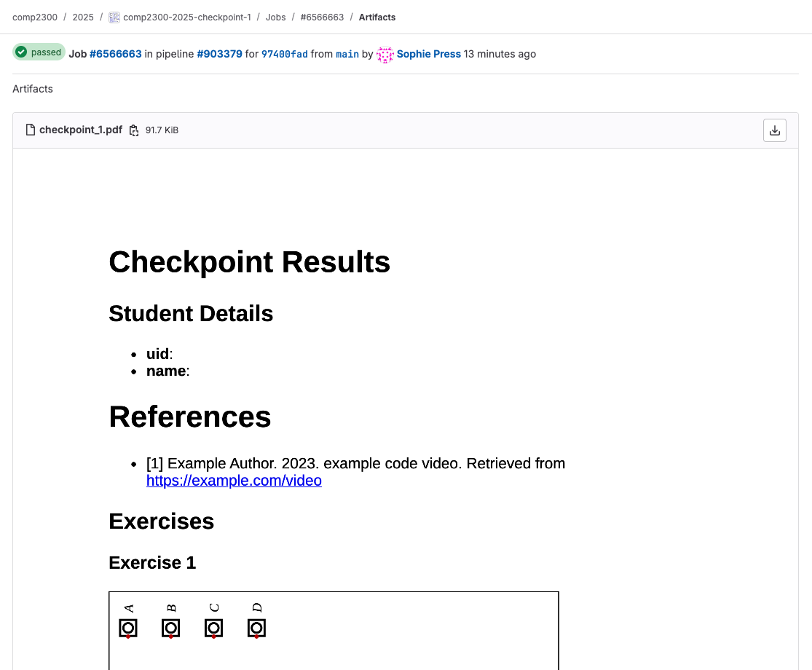The width and height of the screenshot is (812, 670).
Task: Select circle option A in Exercise 1
Action: 128,628
